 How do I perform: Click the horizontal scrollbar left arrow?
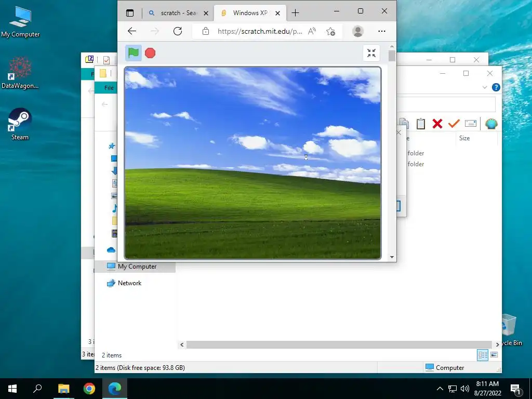coord(182,345)
